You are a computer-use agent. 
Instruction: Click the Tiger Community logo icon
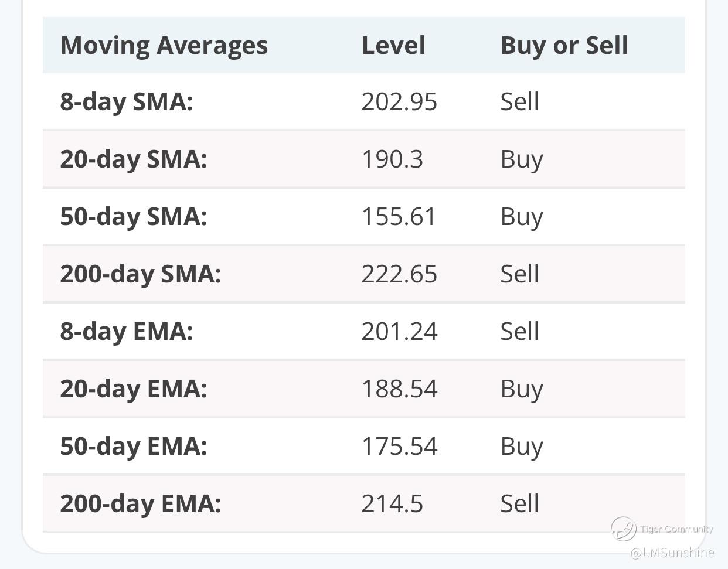click(x=623, y=529)
